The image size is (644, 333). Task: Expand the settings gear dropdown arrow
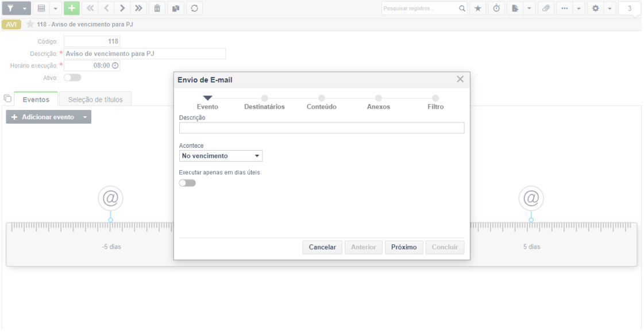(x=610, y=8)
